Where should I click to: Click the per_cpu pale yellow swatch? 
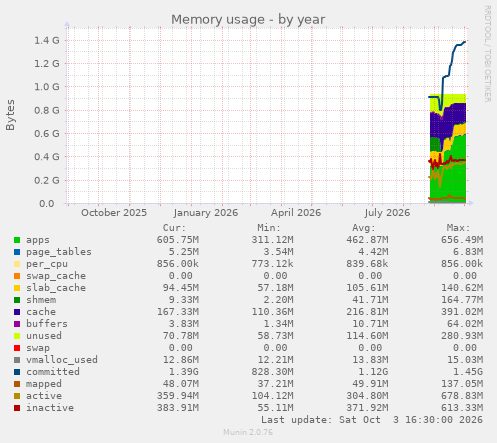point(17,264)
